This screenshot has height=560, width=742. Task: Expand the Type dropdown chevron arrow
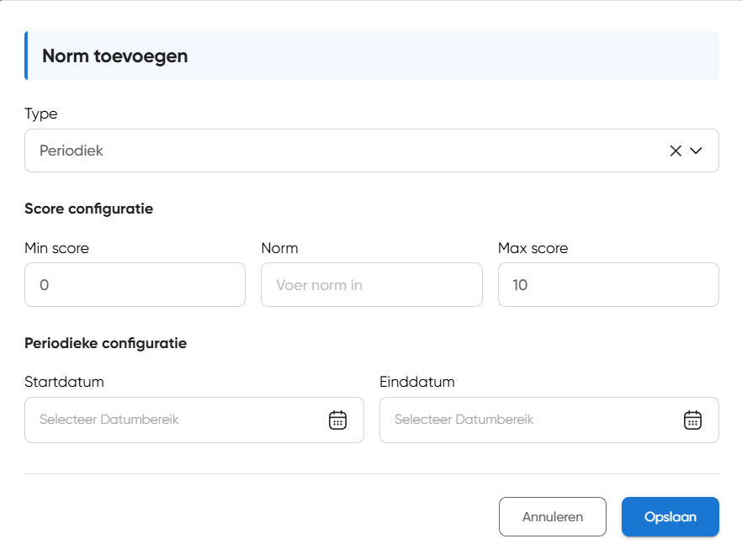(696, 151)
